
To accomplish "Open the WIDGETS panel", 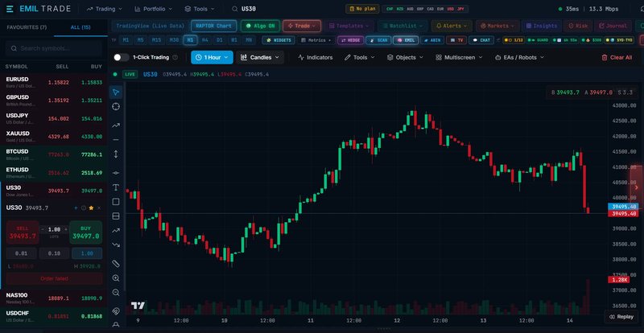I will (x=279, y=40).
